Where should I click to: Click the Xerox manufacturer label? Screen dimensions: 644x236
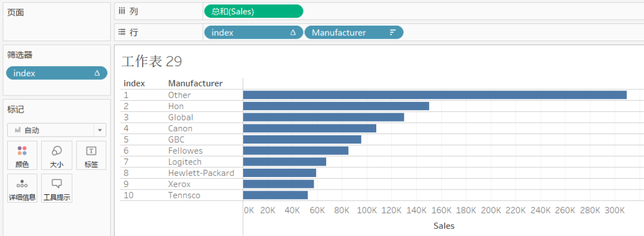179,184
